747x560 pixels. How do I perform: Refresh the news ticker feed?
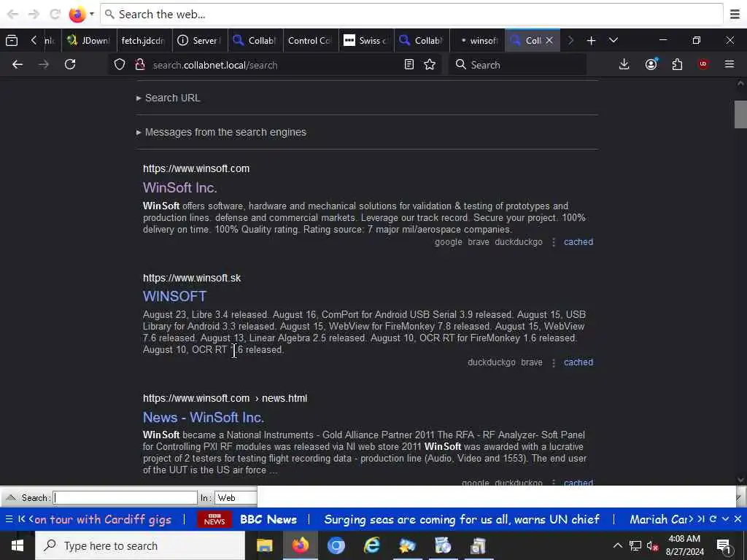713,519
